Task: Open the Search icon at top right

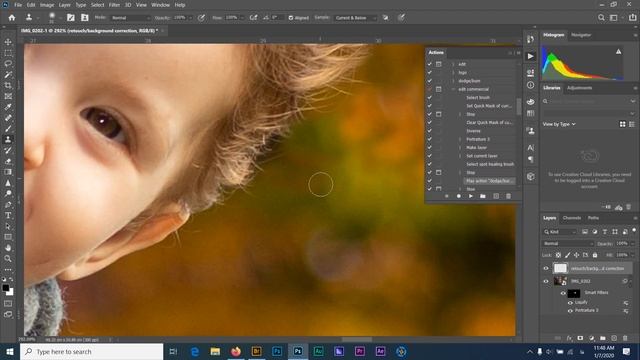Action: [601, 18]
